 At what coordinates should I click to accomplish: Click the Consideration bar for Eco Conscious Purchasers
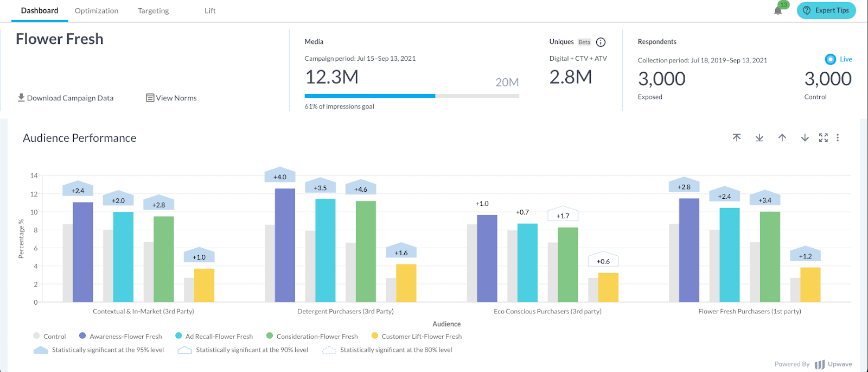point(567,264)
